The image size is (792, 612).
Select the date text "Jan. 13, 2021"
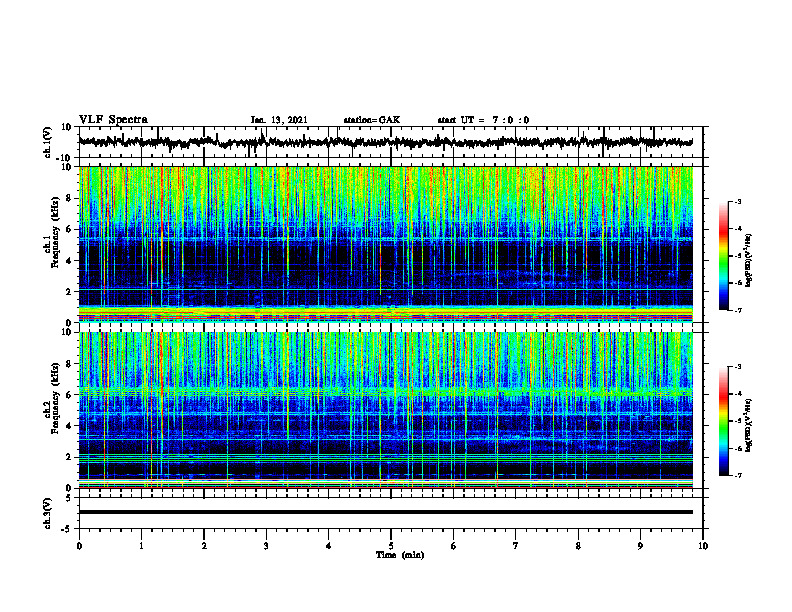[279, 120]
